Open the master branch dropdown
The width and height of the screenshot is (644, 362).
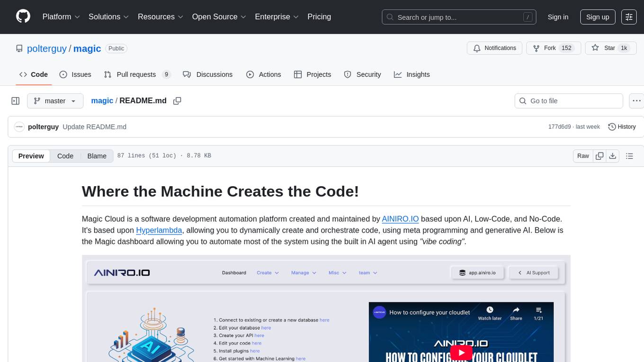(x=55, y=101)
